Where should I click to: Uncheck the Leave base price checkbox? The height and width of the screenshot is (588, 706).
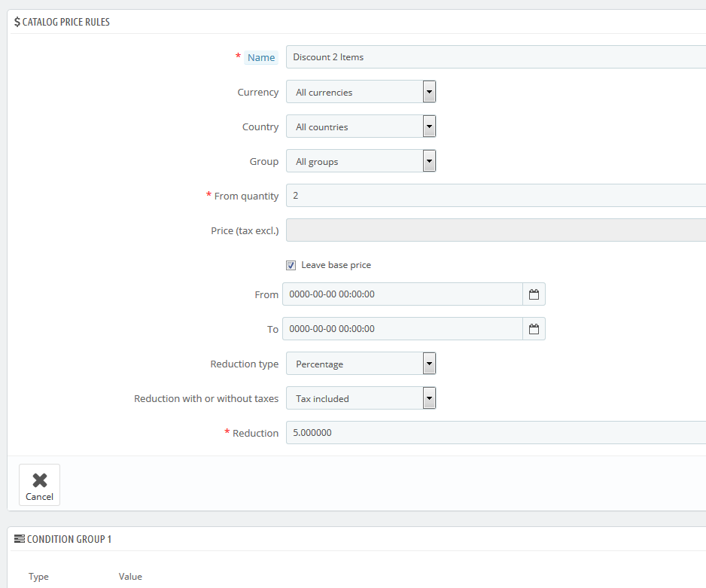point(291,265)
